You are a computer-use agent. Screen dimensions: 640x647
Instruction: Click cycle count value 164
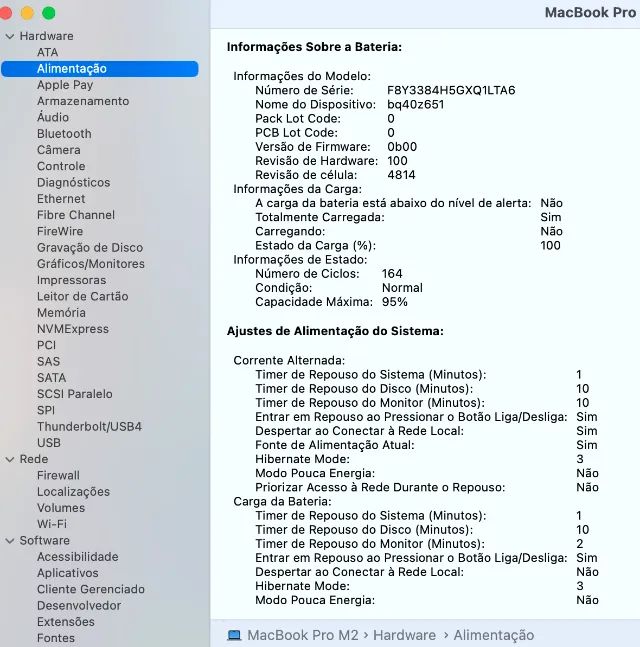coord(392,274)
